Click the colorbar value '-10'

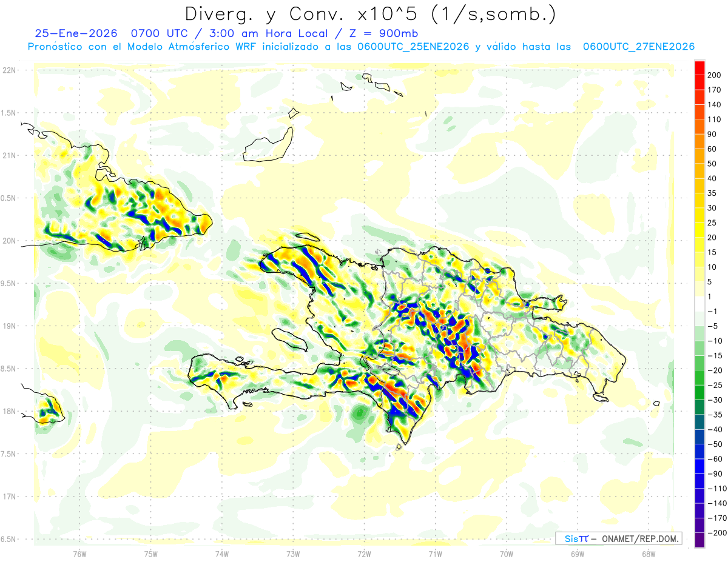[x=716, y=341]
